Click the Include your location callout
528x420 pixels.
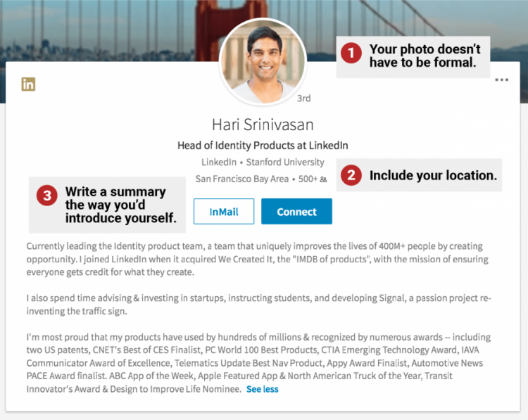(432, 176)
